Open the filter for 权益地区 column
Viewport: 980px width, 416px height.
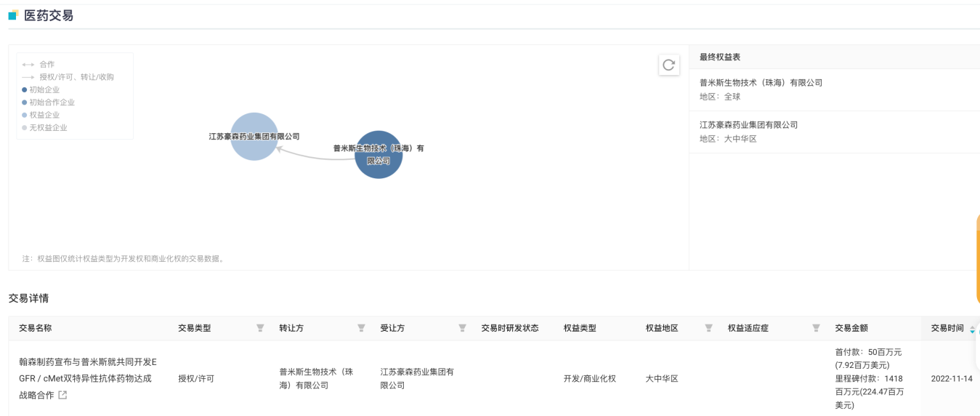click(709, 328)
